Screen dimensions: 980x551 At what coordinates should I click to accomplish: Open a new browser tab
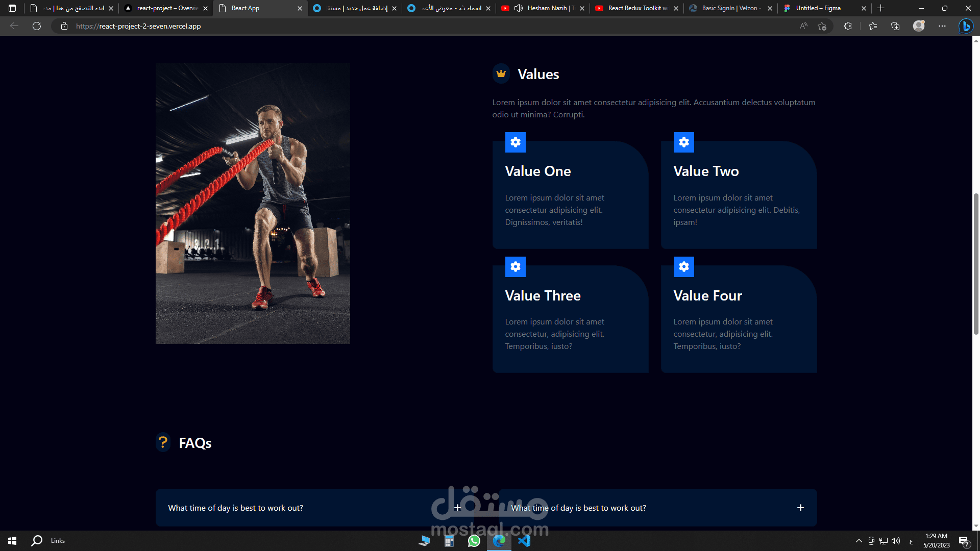(x=880, y=8)
